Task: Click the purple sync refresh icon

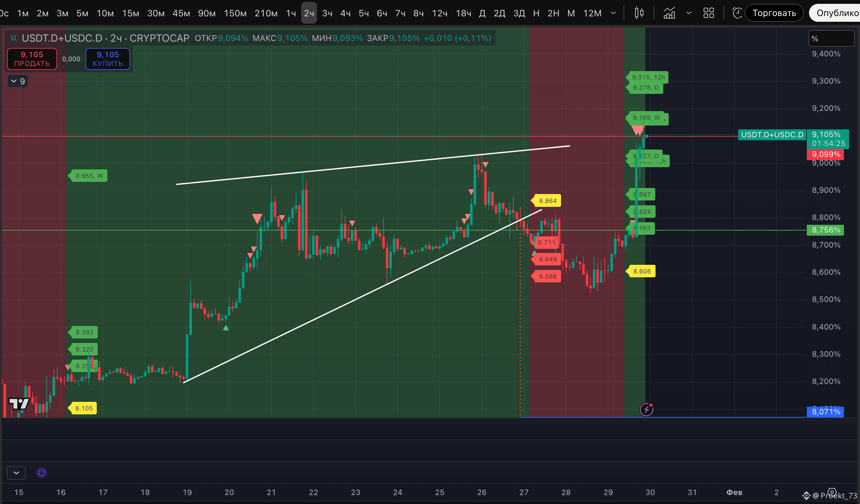Action: tap(42, 473)
